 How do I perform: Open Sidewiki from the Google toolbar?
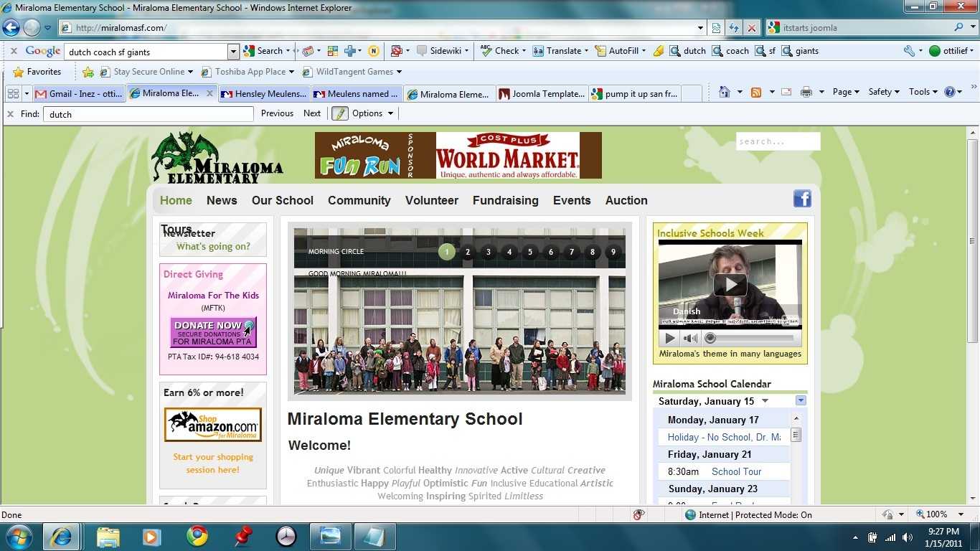coord(443,51)
